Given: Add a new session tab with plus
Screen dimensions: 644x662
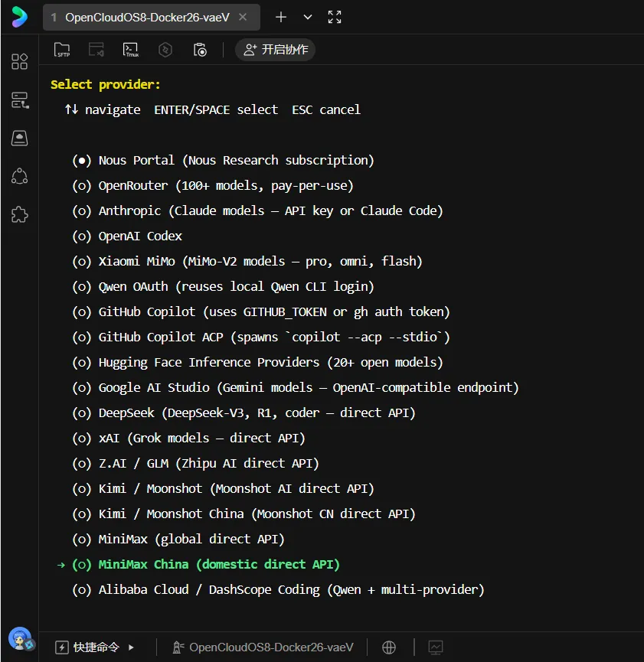Looking at the screenshot, I should coord(281,17).
